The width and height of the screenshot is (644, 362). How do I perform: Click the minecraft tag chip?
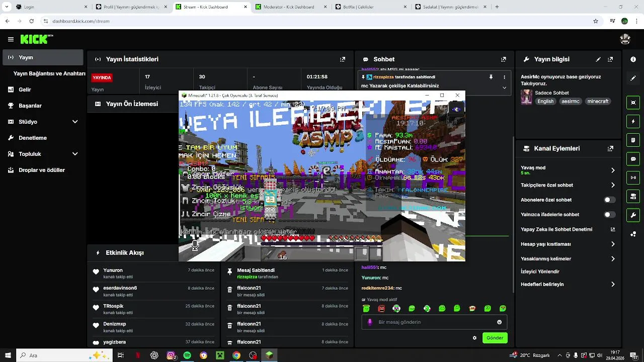[598, 101]
